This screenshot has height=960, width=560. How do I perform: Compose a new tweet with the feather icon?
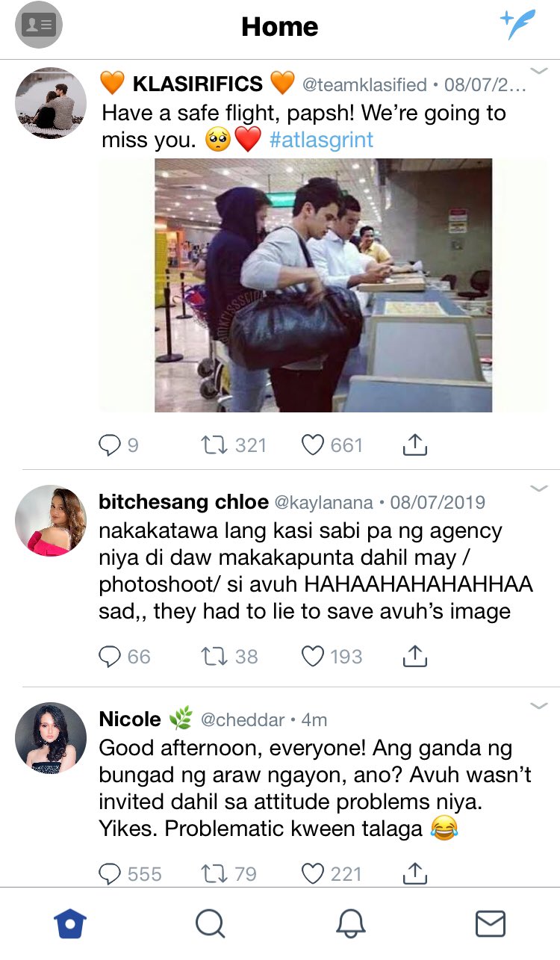(518, 25)
